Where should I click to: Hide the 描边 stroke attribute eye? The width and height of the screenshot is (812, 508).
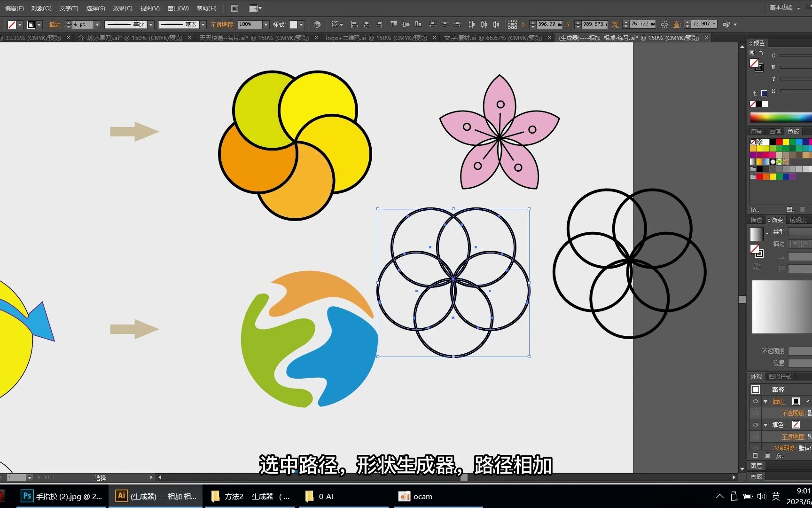[x=756, y=401]
